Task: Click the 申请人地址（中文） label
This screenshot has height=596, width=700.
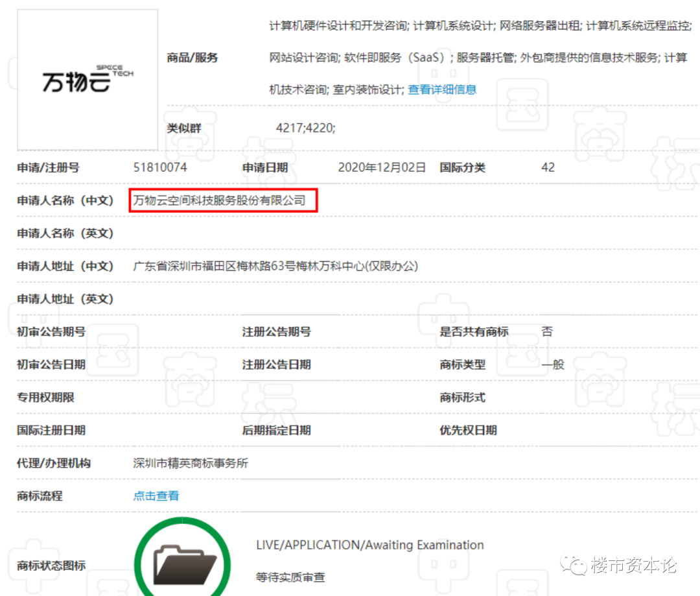Action: 65,267
